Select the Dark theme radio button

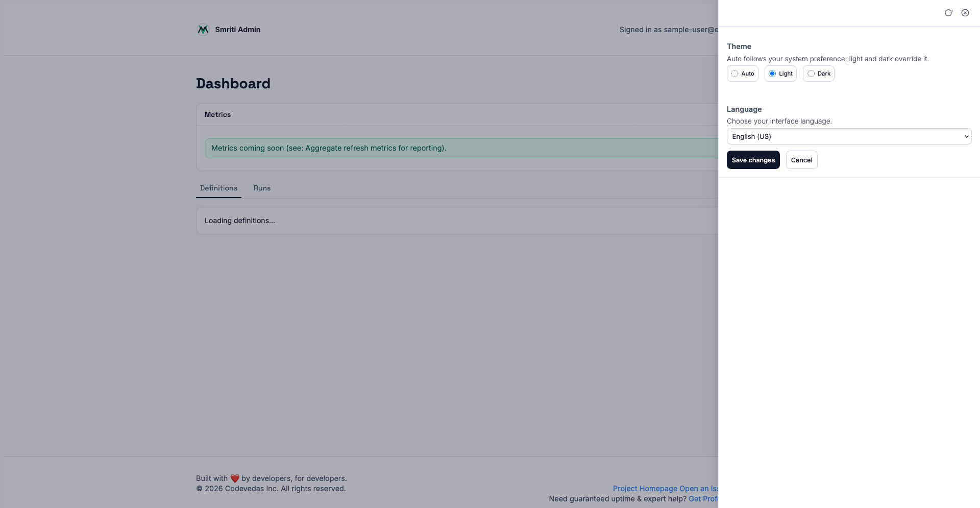[811, 74]
